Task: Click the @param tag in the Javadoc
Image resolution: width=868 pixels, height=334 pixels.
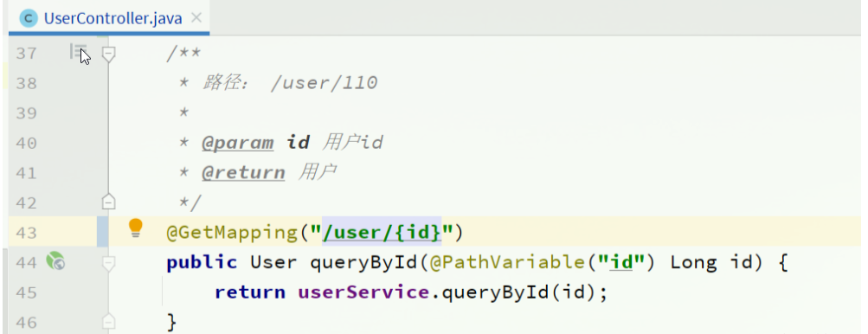Action: (x=237, y=143)
